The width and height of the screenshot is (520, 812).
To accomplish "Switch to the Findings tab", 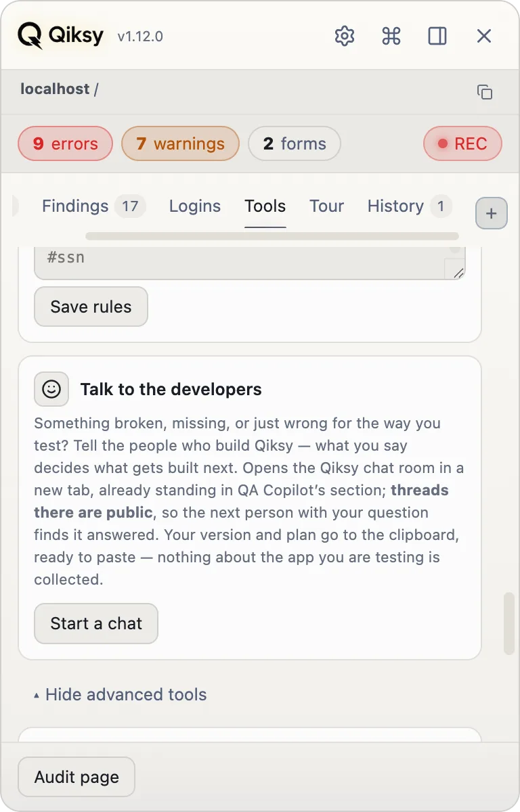I will 93,206.
